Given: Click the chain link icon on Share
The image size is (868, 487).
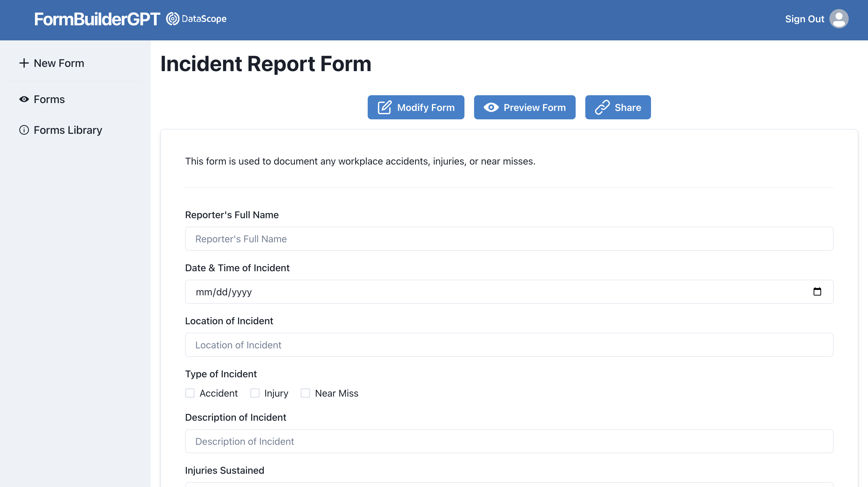Looking at the screenshot, I should pos(602,108).
